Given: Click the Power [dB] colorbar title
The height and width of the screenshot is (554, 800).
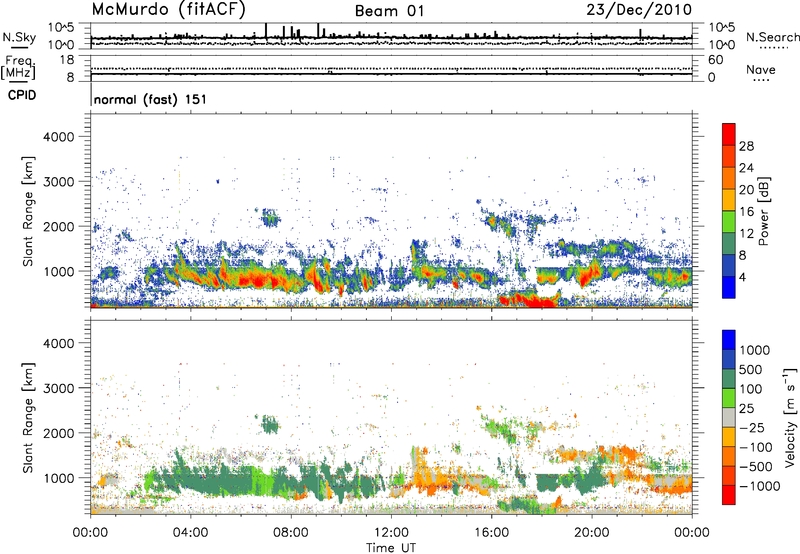Looking at the screenshot, I should (x=764, y=211).
